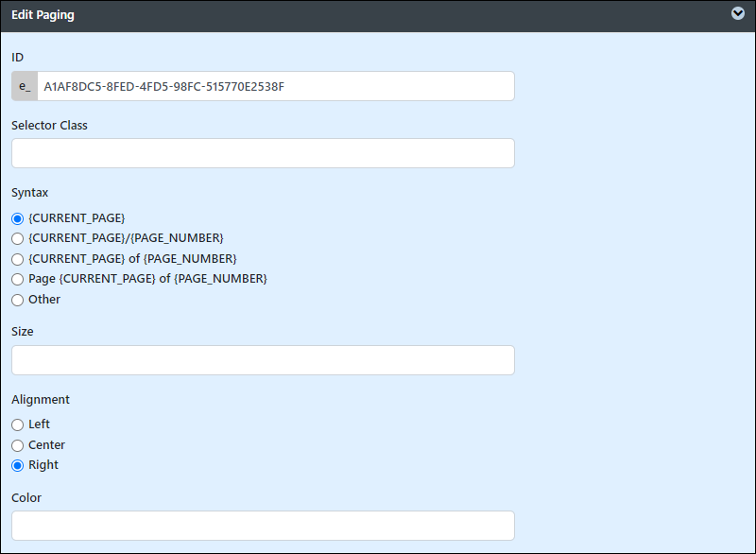Image resolution: width=756 pixels, height=554 pixels.
Task: Choose {CURRENT_PAGE}/{PAGE_NUMBER} syntax radio
Action: 17,238
